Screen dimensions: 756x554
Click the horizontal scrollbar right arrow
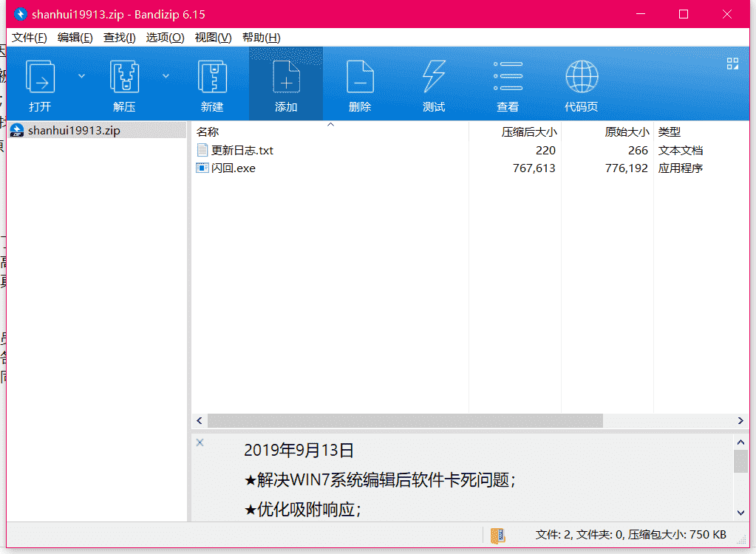740,420
